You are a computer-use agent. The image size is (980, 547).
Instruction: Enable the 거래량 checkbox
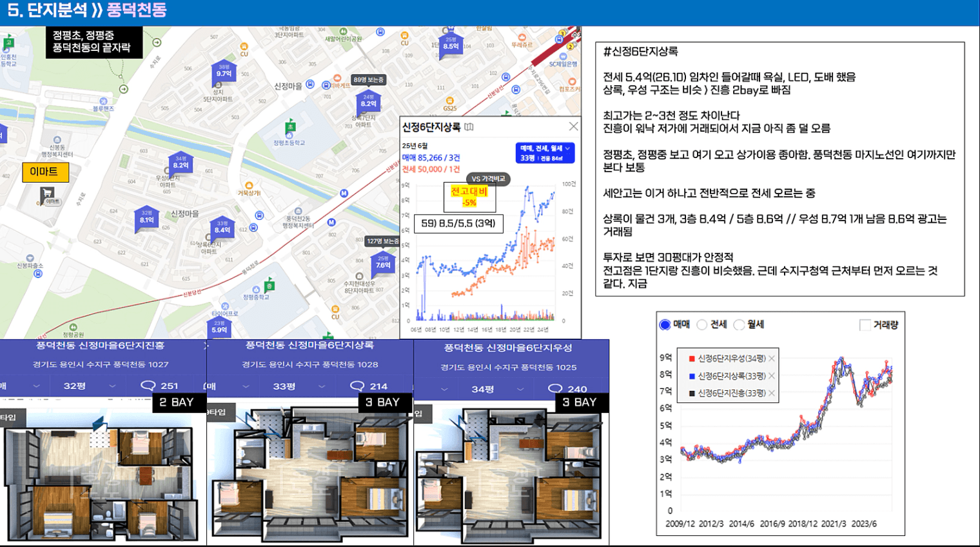click(x=865, y=325)
